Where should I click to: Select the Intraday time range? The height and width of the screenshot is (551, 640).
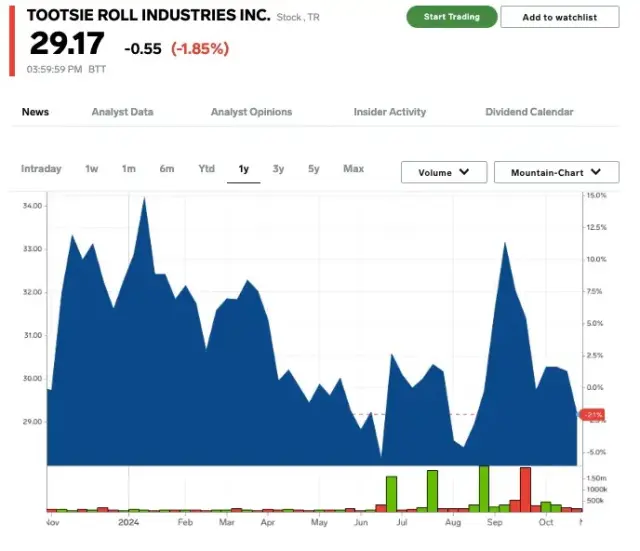pyautogui.click(x=41, y=169)
